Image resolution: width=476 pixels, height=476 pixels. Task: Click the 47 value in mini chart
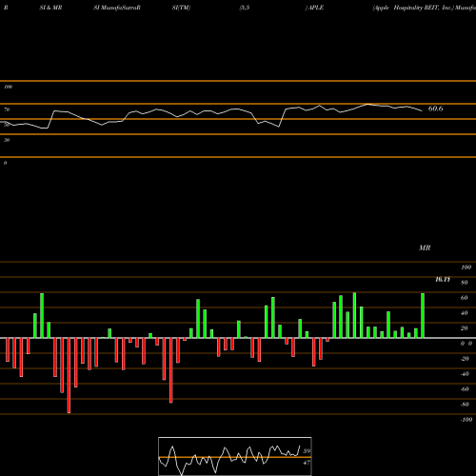coord(307,463)
